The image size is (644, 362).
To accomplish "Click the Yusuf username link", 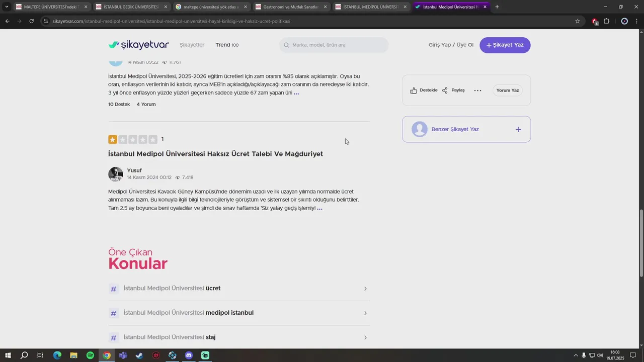I will tap(134, 170).
